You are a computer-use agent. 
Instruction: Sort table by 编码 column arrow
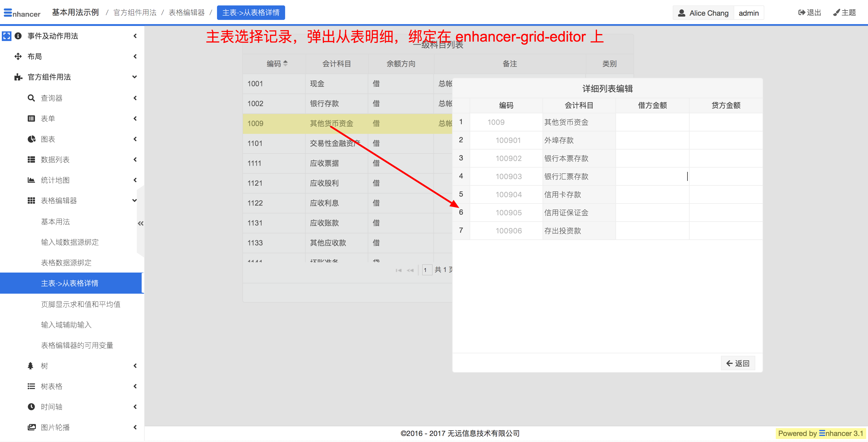coord(285,63)
